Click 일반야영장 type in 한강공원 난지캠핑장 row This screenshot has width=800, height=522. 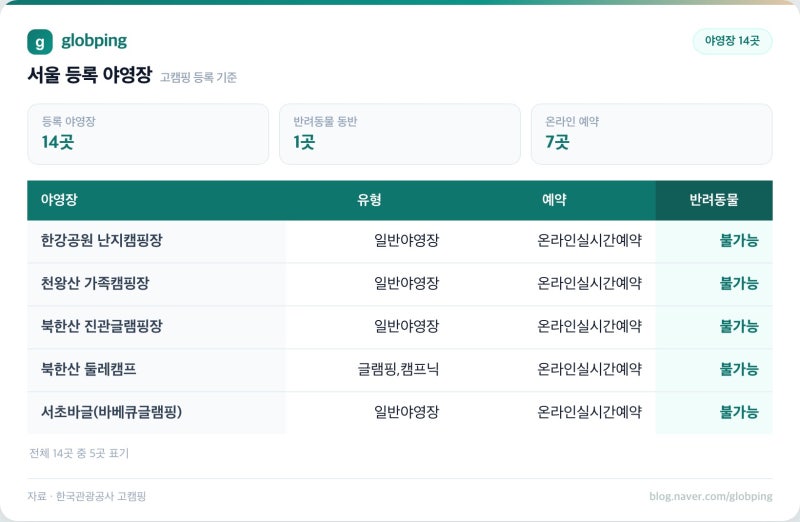tap(407, 240)
